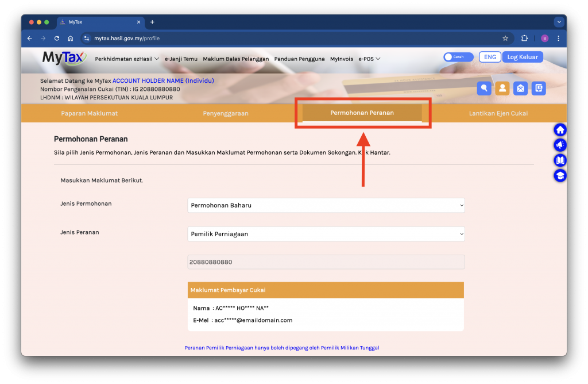
Task: Click the graduation cap icon
Action: click(560, 176)
